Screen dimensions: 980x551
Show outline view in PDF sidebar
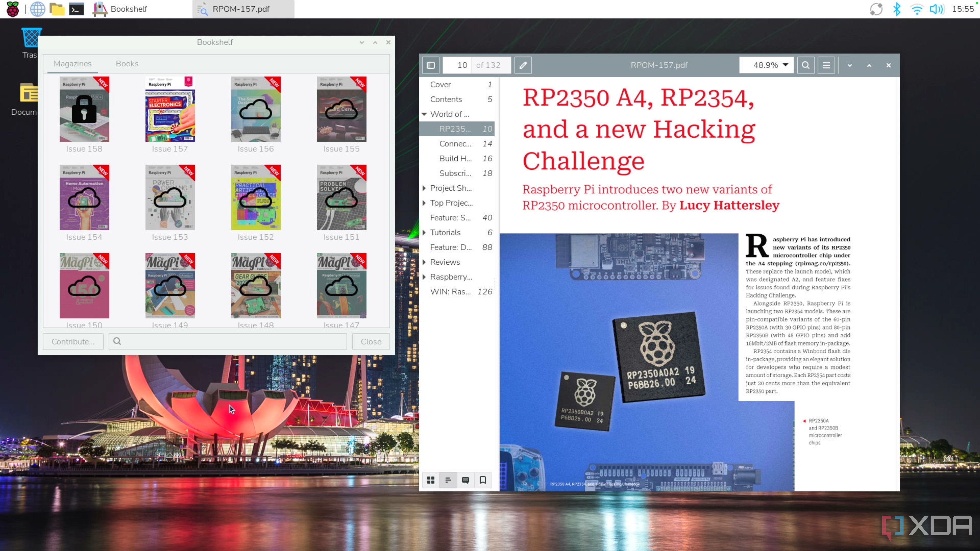448,480
